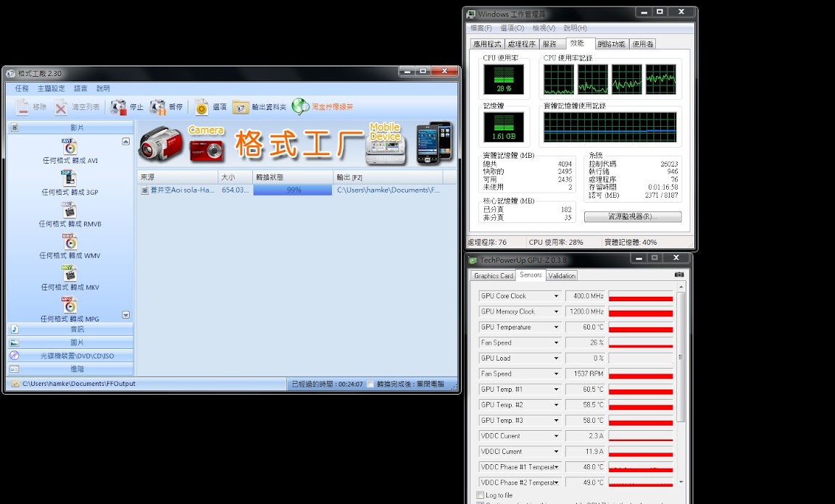Click the up arrow in the video format list
Viewport: 835px width, 504px height.
click(x=125, y=141)
